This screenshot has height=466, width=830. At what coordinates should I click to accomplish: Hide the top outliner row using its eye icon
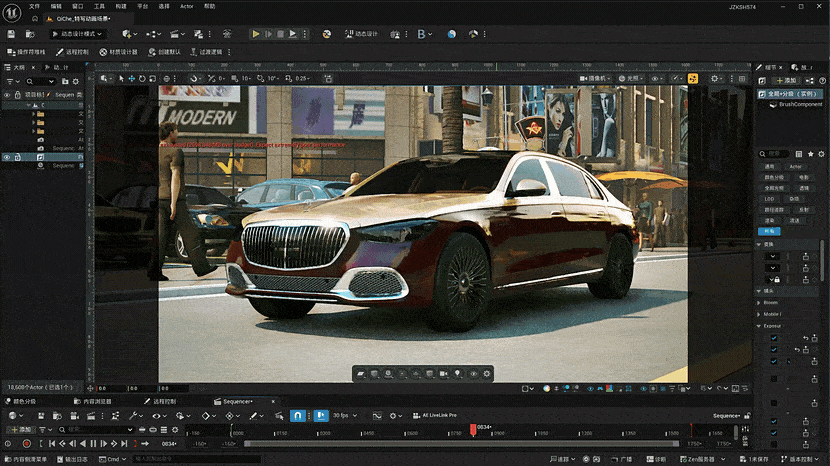pyautogui.click(x=7, y=95)
